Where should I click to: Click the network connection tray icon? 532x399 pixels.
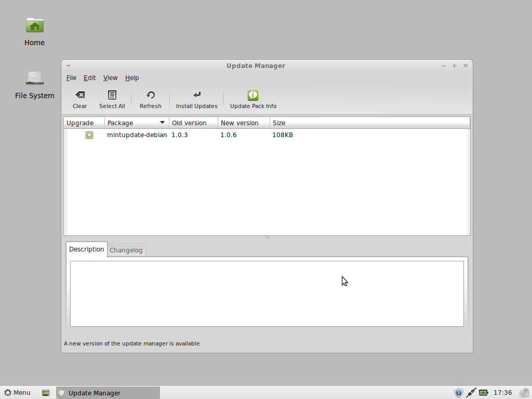[x=471, y=393]
